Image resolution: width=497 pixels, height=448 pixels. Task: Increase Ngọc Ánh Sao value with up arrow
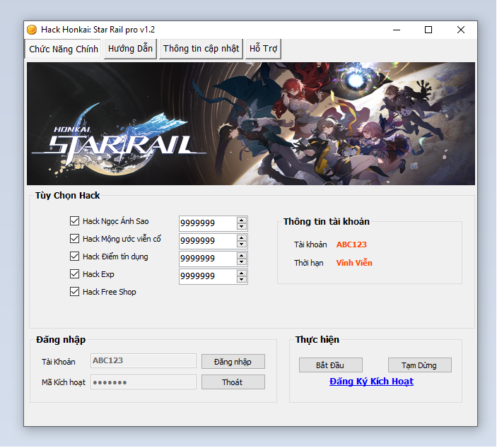pyautogui.click(x=242, y=220)
